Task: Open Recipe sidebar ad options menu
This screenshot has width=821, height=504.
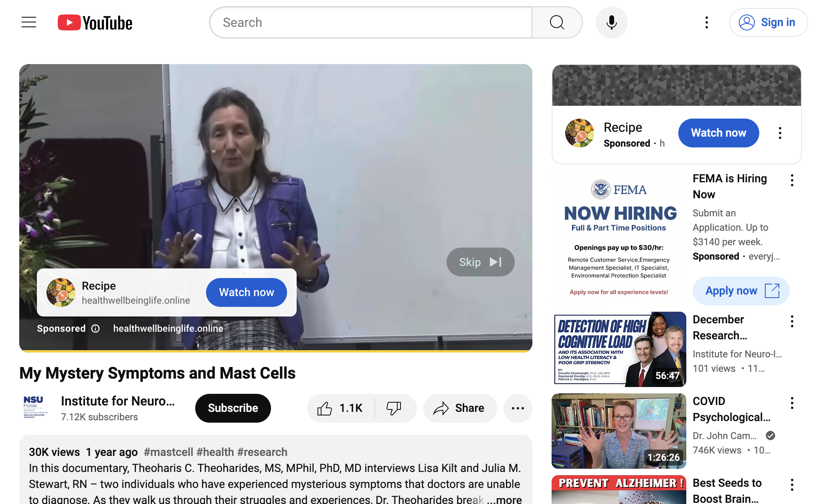Action: pos(780,133)
